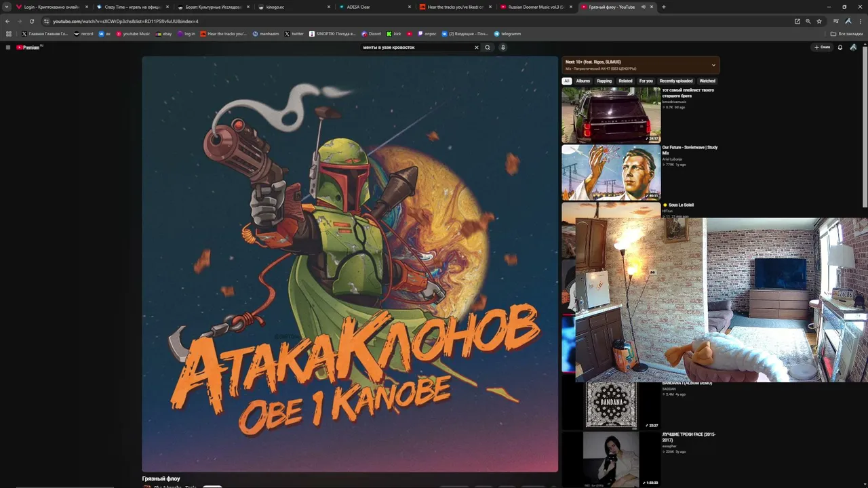Switch to the Crazy Time tab

tap(132, 7)
